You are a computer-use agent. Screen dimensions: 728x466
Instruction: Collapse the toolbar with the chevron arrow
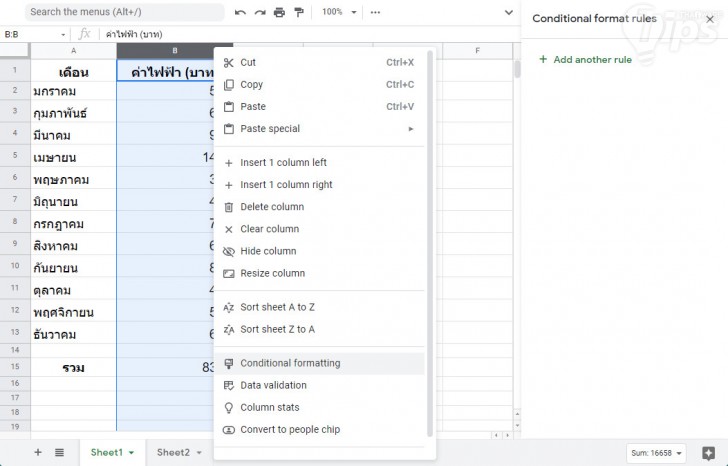click(x=509, y=13)
